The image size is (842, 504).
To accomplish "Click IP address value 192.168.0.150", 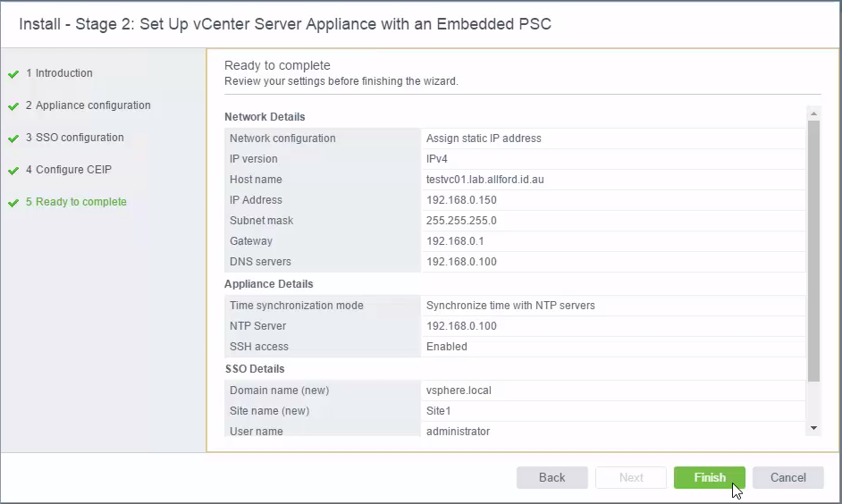I will tap(461, 199).
